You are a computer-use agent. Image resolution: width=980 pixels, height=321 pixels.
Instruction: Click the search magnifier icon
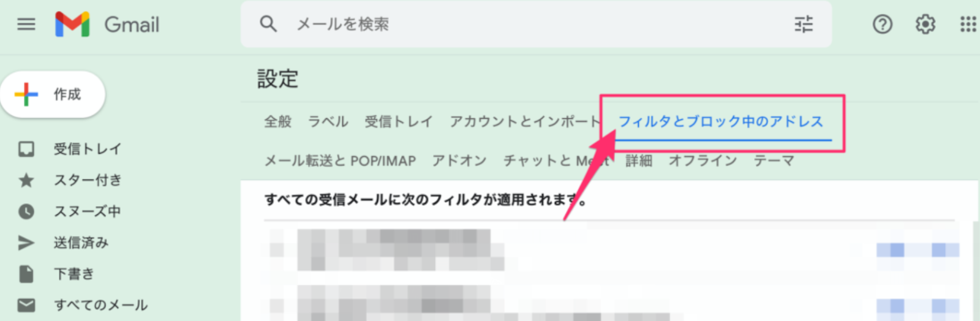click(268, 25)
